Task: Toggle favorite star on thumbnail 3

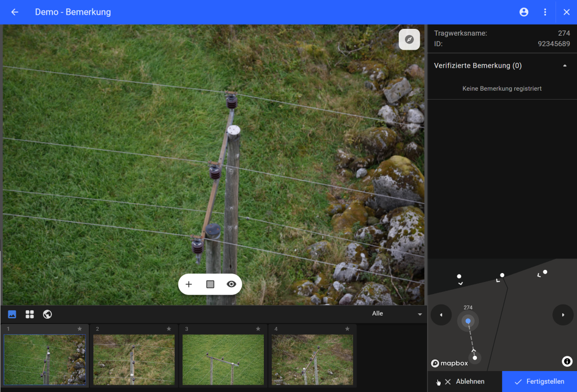Action: [258, 329]
